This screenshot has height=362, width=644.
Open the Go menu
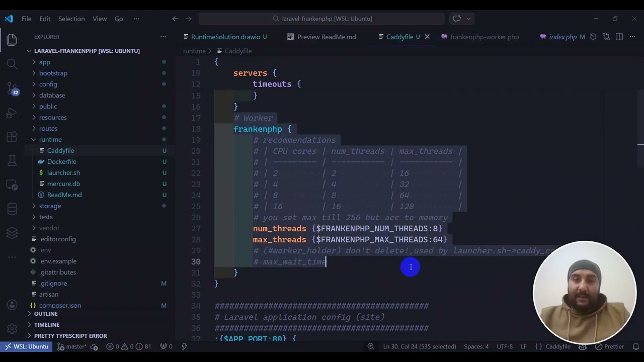pos(119,19)
